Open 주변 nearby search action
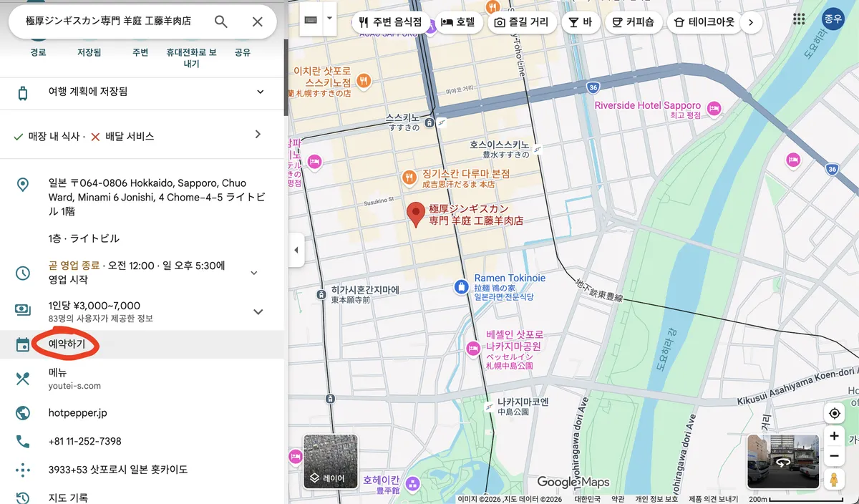This screenshot has width=859, height=504. click(x=140, y=52)
